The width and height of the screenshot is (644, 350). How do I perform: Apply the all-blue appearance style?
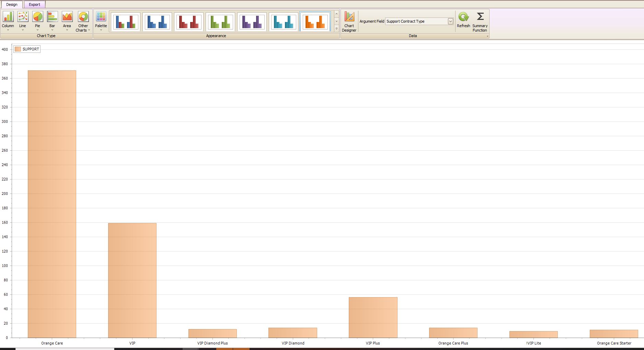pos(157,22)
